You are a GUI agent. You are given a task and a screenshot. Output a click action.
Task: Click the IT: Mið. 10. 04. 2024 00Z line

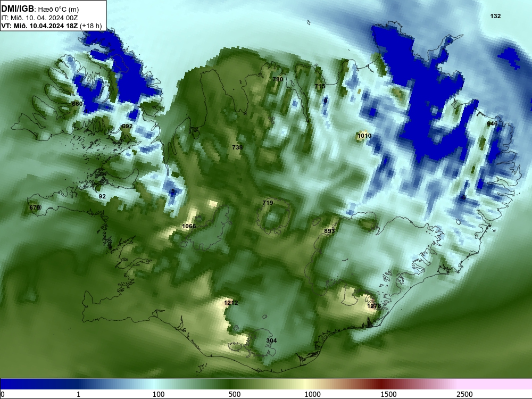pyautogui.click(x=40, y=18)
